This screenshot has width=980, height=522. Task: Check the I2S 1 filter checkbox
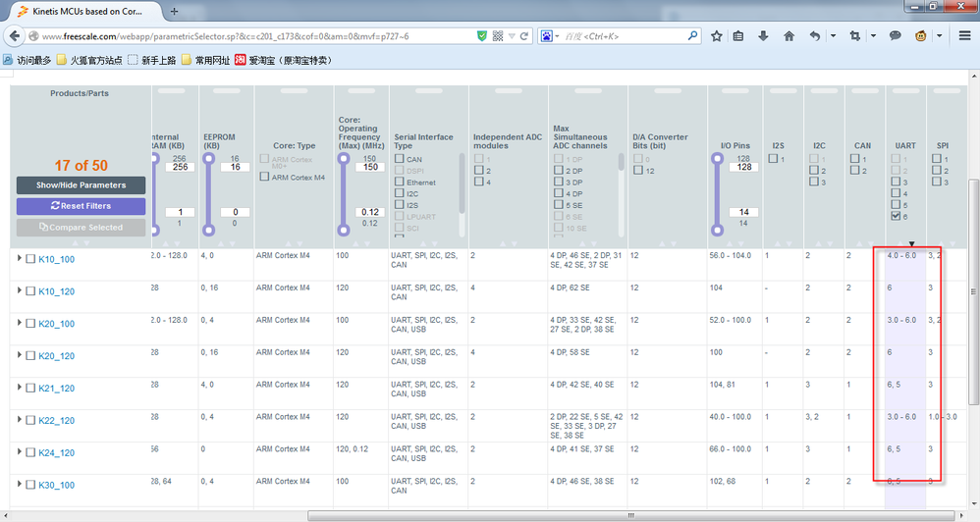(773, 159)
